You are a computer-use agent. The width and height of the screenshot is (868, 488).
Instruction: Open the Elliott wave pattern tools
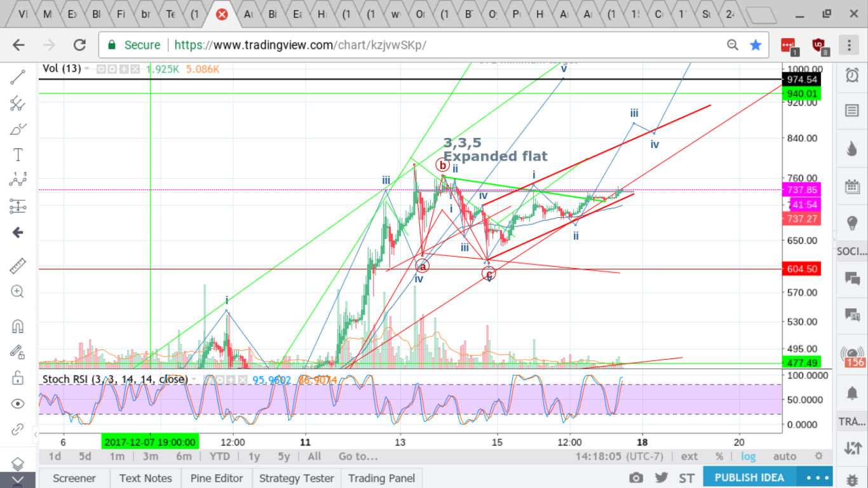tap(18, 180)
